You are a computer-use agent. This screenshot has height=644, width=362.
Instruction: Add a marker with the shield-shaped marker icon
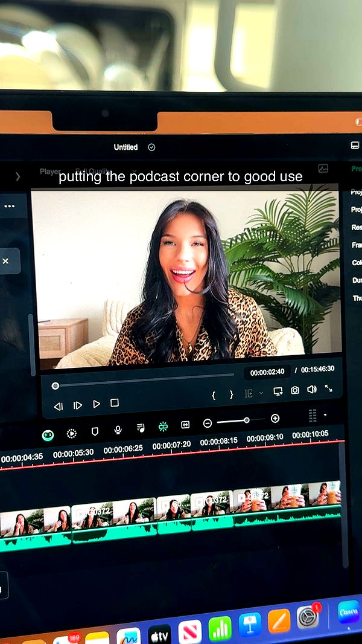click(x=95, y=431)
